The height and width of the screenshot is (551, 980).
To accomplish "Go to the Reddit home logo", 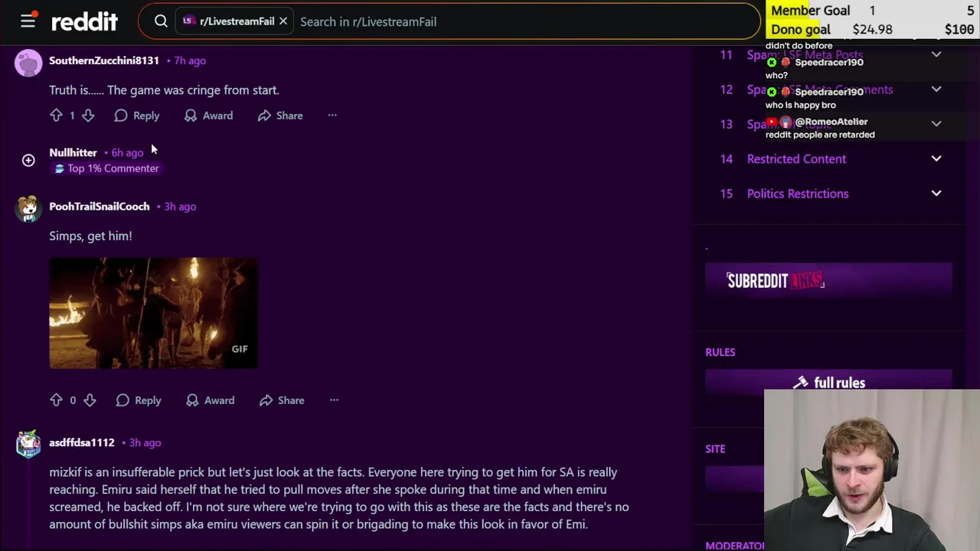I will pyautogui.click(x=84, y=21).
